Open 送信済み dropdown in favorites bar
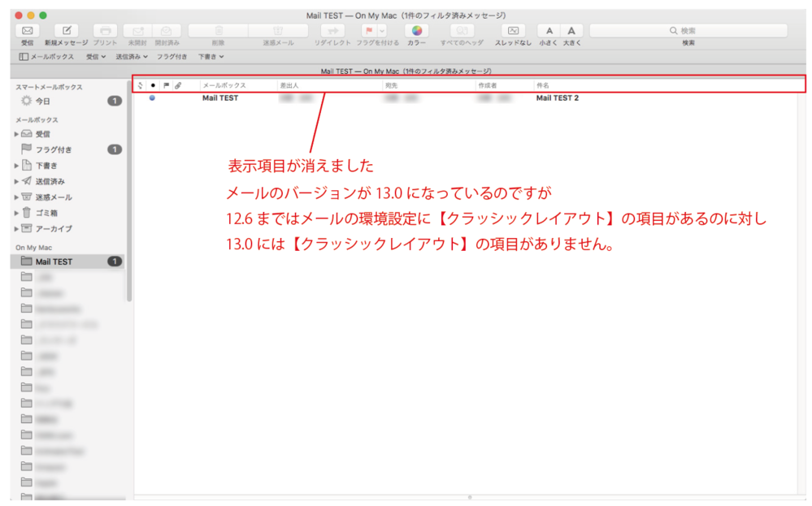812x506 pixels. 132,57
